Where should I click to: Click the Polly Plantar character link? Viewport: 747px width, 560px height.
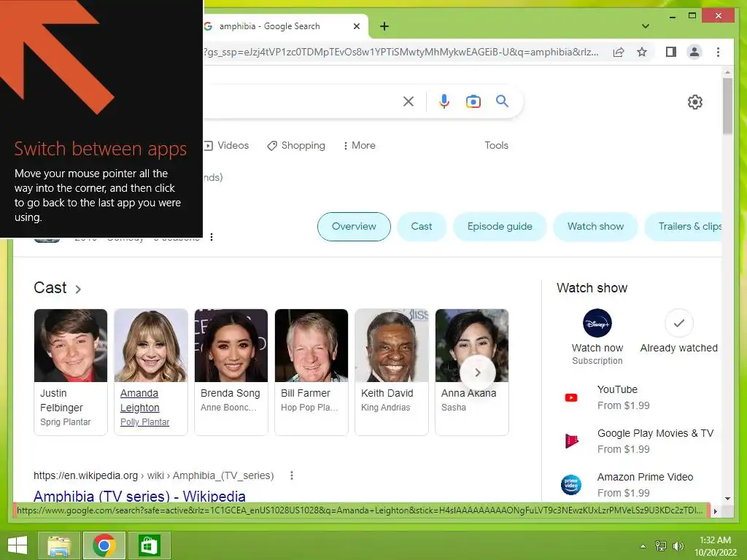click(x=145, y=422)
